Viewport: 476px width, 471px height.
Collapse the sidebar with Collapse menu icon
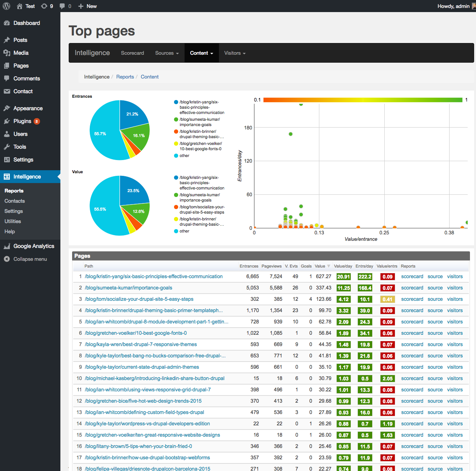point(7,259)
